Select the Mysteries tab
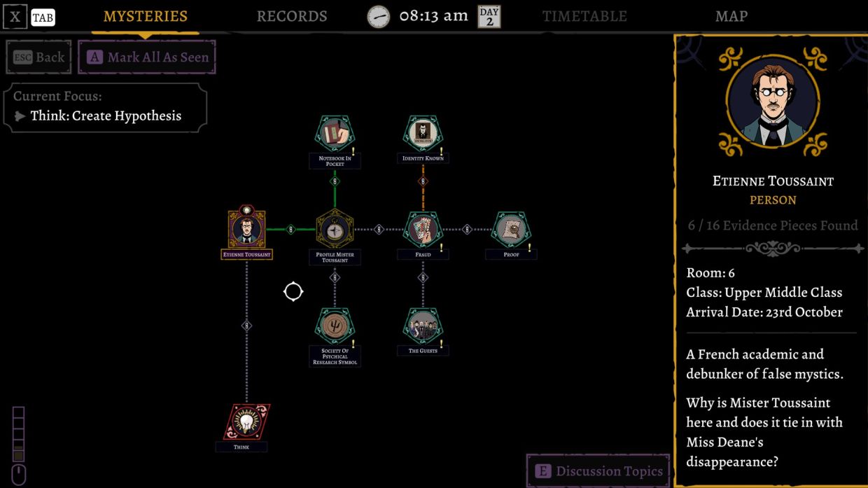This screenshot has width=868, height=488. click(x=146, y=16)
